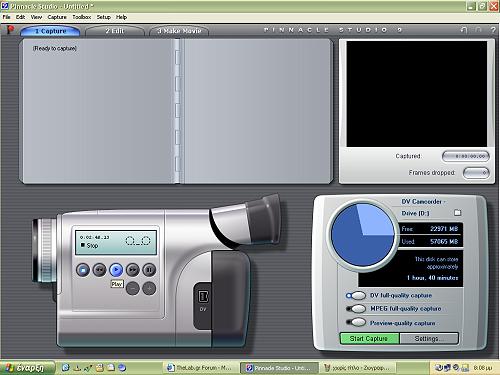
Task: Open the Setup menu
Action: [x=104, y=17]
